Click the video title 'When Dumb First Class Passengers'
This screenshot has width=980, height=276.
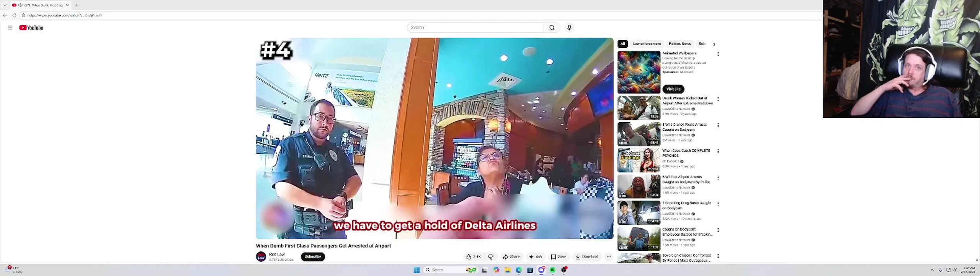(323, 246)
